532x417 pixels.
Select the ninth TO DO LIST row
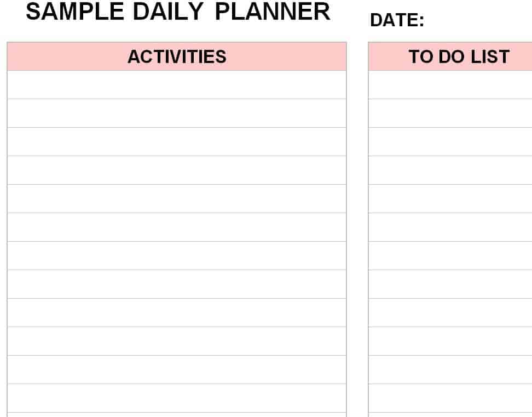point(450,313)
